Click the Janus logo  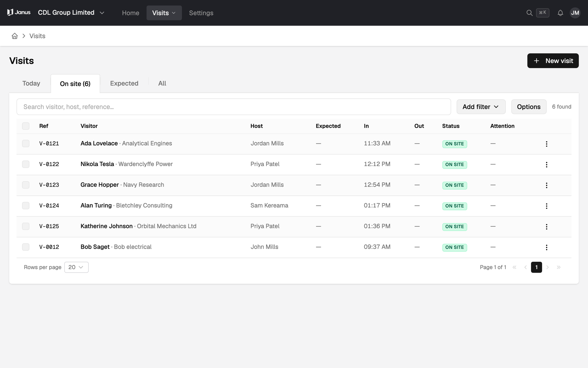19,12
